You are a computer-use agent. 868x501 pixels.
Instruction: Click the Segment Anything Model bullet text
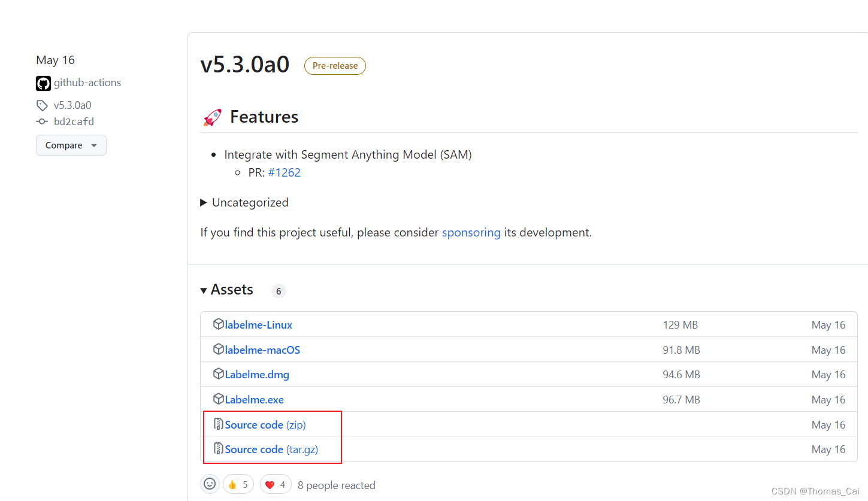(x=348, y=154)
